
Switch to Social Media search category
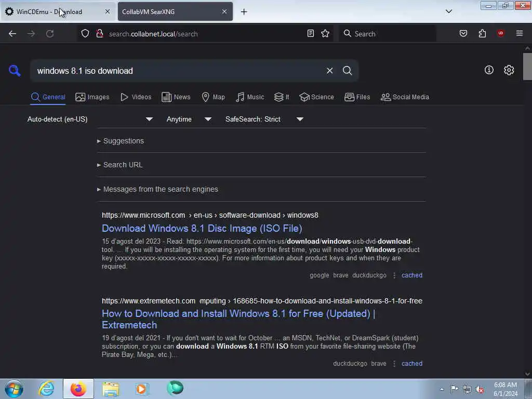pyautogui.click(x=405, y=97)
